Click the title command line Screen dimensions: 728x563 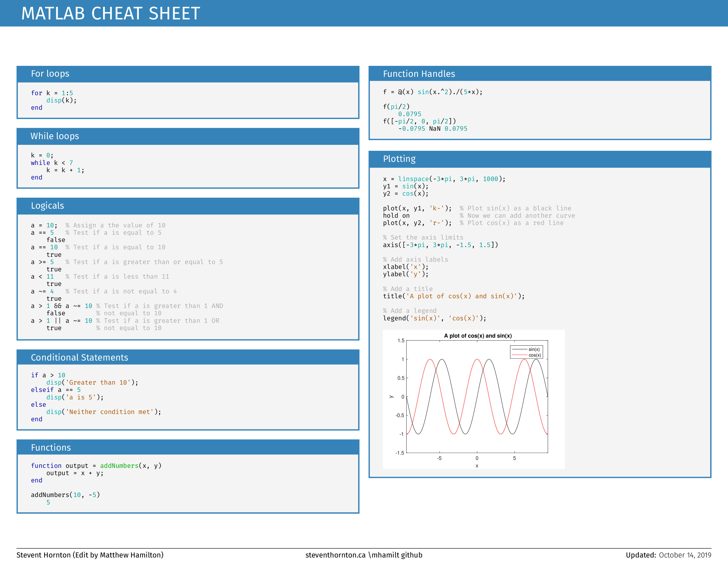pos(454,296)
